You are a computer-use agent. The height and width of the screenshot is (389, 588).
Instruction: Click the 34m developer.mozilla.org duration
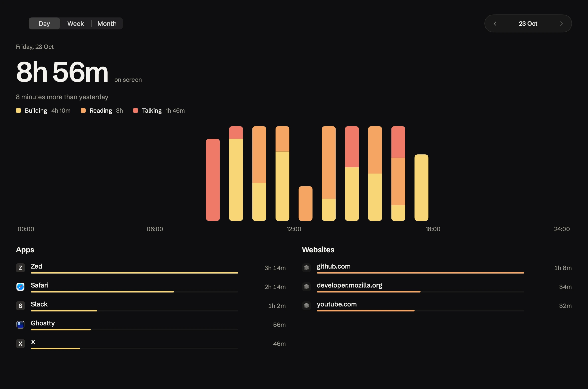click(x=565, y=287)
